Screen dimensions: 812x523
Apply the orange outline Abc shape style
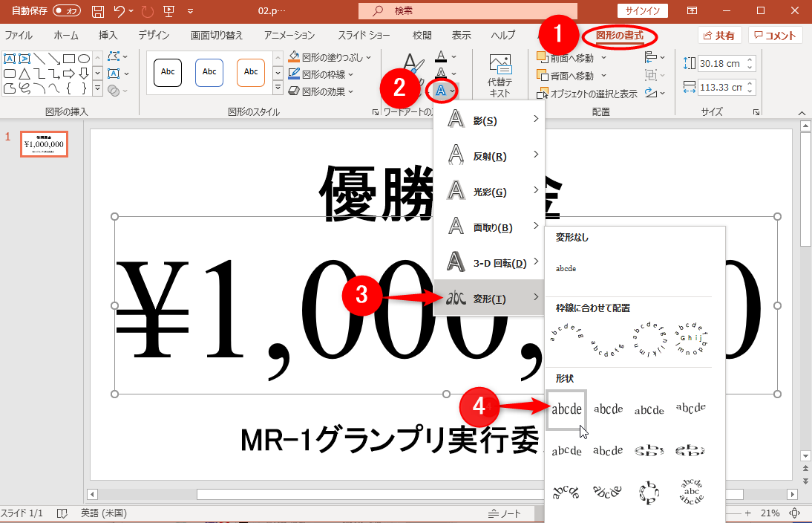pos(251,73)
